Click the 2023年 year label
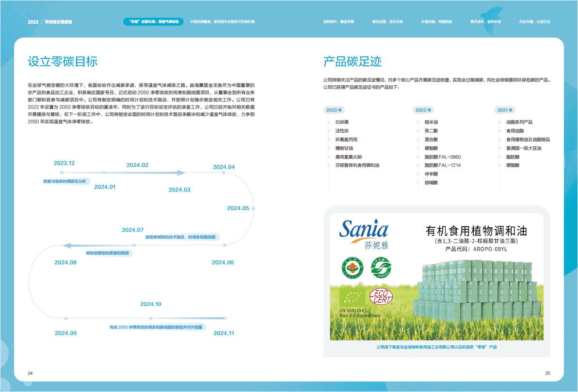The height and width of the screenshot is (392, 578). (334, 110)
